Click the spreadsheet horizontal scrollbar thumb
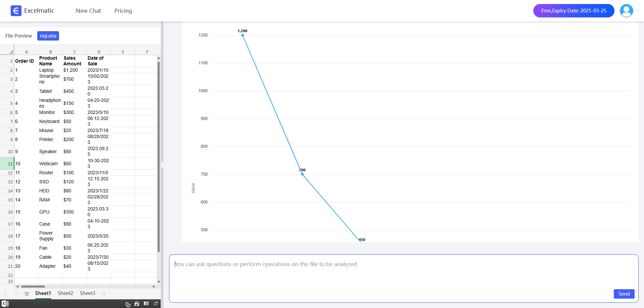Viewport: 644px width, 308px height. [x=33, y=287]
